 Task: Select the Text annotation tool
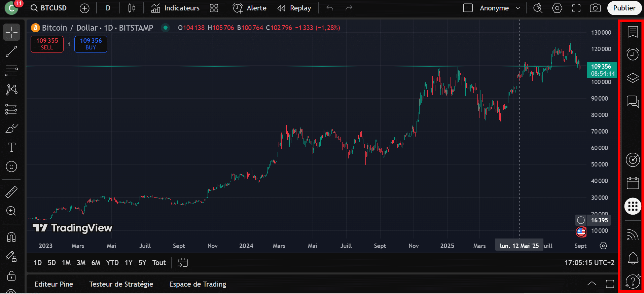[11, 147]
